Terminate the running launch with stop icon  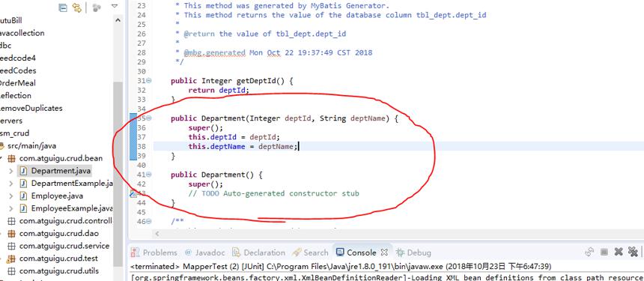(x=604, y=252)
